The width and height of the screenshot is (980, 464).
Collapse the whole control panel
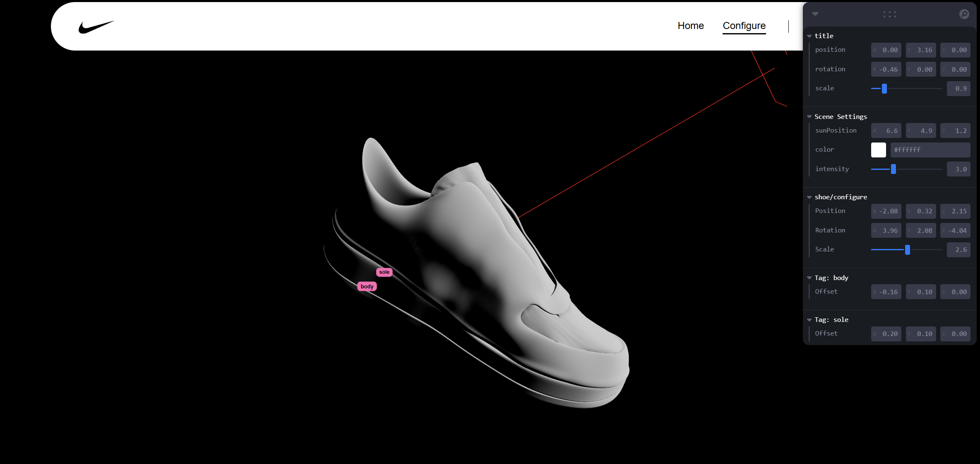click(x=815, y=14)
